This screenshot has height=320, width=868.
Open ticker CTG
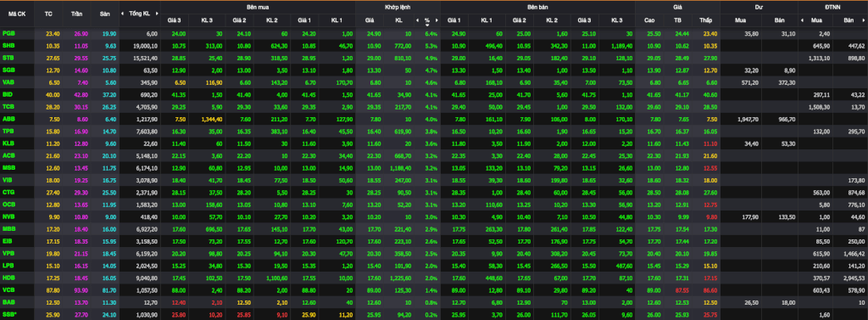[x=8, y=192]
